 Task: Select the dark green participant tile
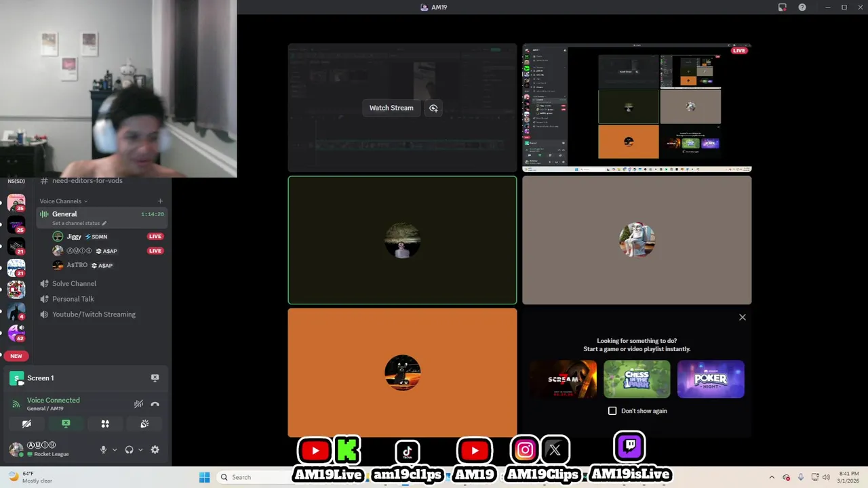402,240
